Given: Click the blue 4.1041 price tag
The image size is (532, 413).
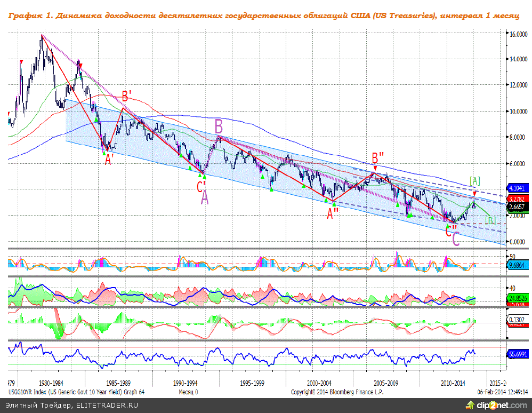Looking at the screenshot, I should coord(518,188).
